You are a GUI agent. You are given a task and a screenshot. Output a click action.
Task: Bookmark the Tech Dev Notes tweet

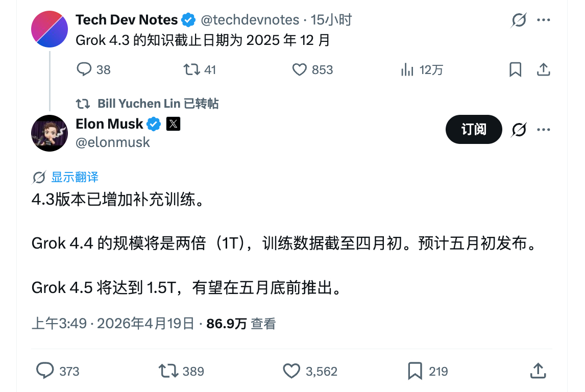(515, 69)
